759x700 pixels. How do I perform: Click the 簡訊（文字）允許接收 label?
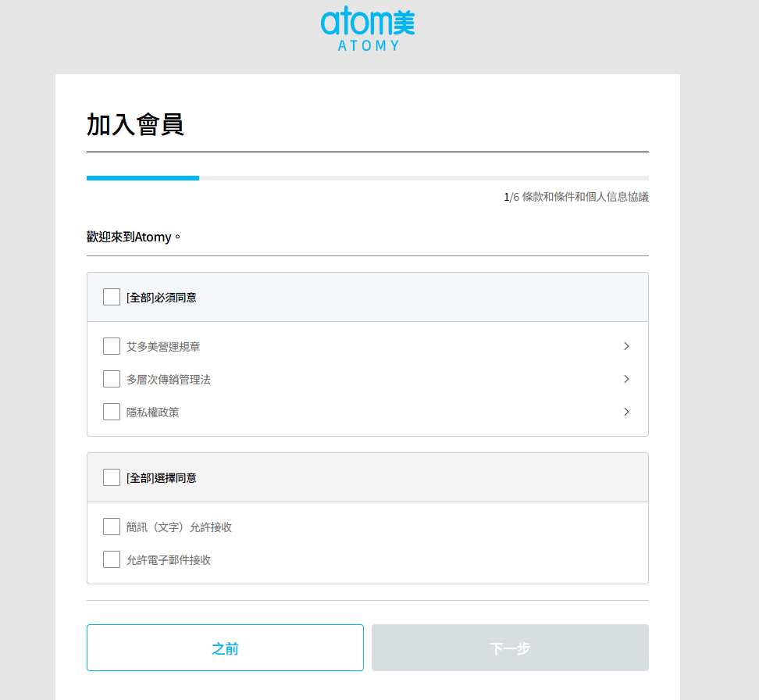(x=179, y=527)
